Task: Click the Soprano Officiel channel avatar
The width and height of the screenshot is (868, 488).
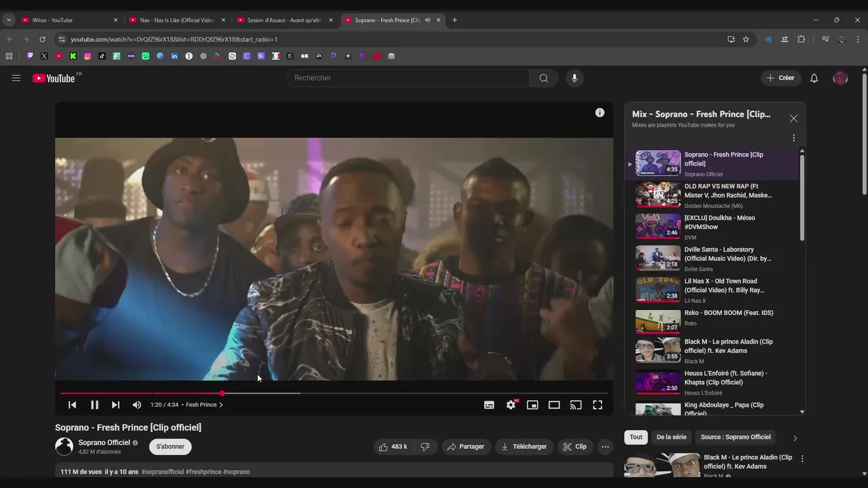Action: (x=64, y=446)
